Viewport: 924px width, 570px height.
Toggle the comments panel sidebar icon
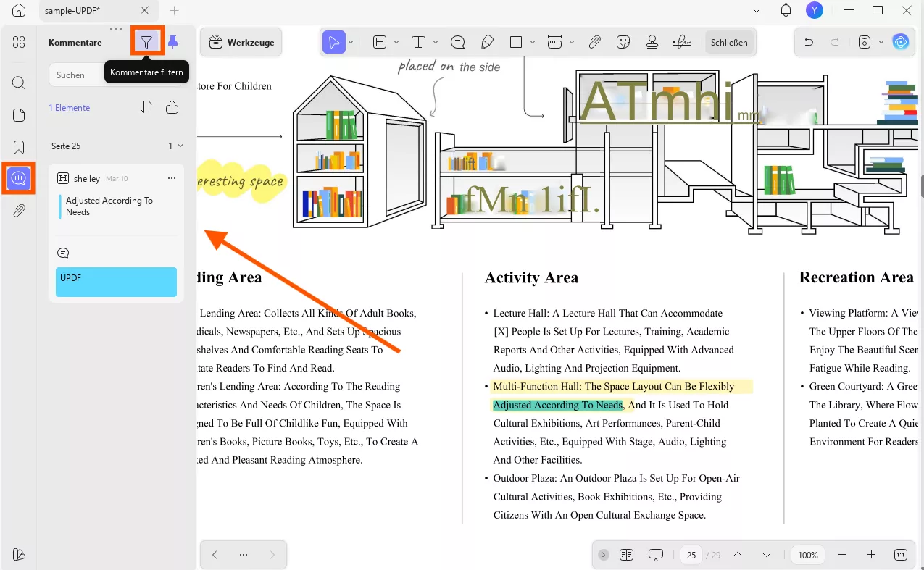(19, 178)
